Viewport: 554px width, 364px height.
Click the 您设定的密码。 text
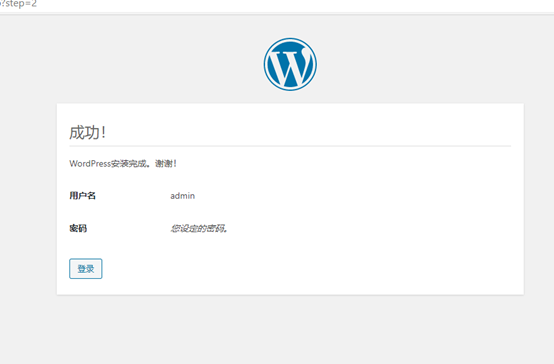(199, 229)
